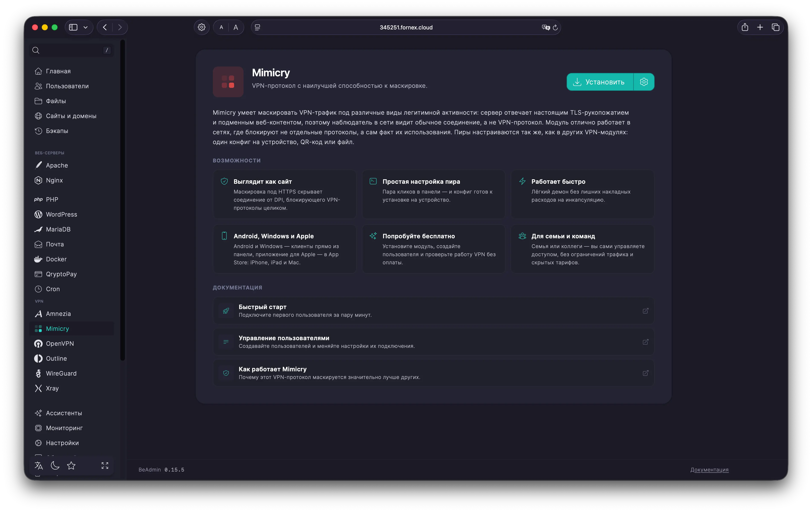Viewport: 812px width, 512px height.
Task: Click the Документация footer link
Action: tap(709, 470)
